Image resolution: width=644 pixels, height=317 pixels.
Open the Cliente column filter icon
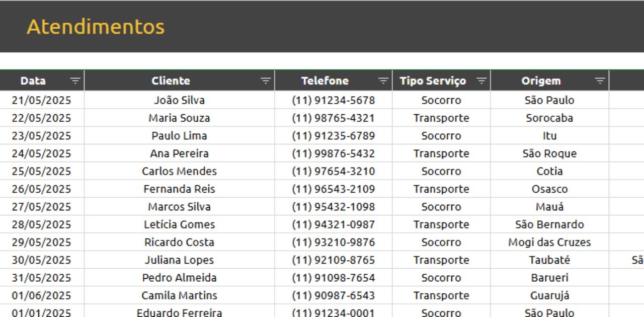[x=265, y=81]
